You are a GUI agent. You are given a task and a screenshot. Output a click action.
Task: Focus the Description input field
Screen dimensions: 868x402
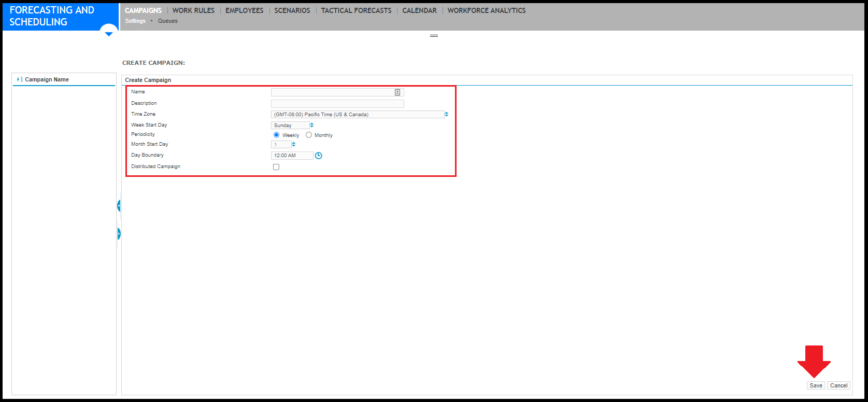point(337,104)
